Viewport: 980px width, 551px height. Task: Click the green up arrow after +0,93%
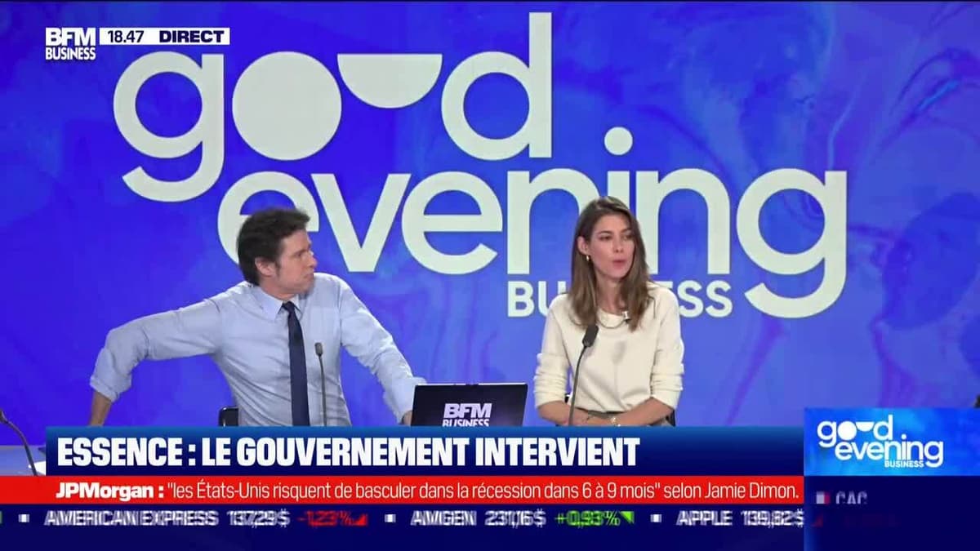pos(626,518)
